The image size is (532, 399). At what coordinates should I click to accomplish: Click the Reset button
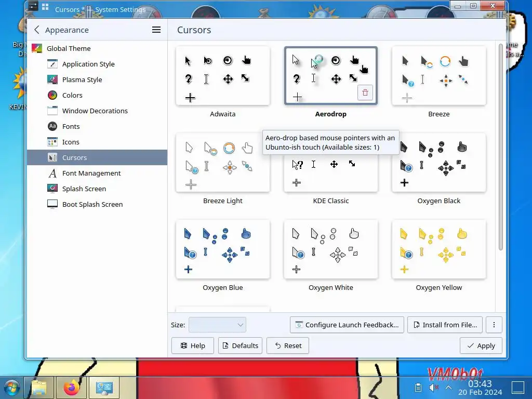coord(288,345)
